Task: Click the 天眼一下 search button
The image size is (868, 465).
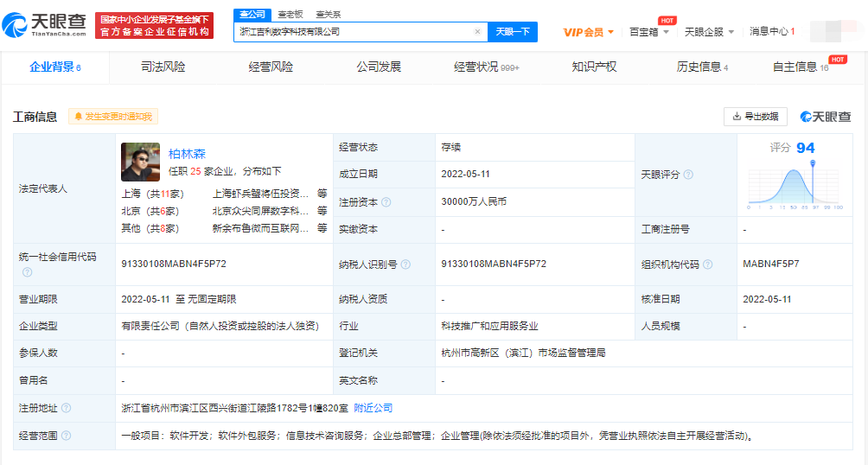Action: pos(513,32)
